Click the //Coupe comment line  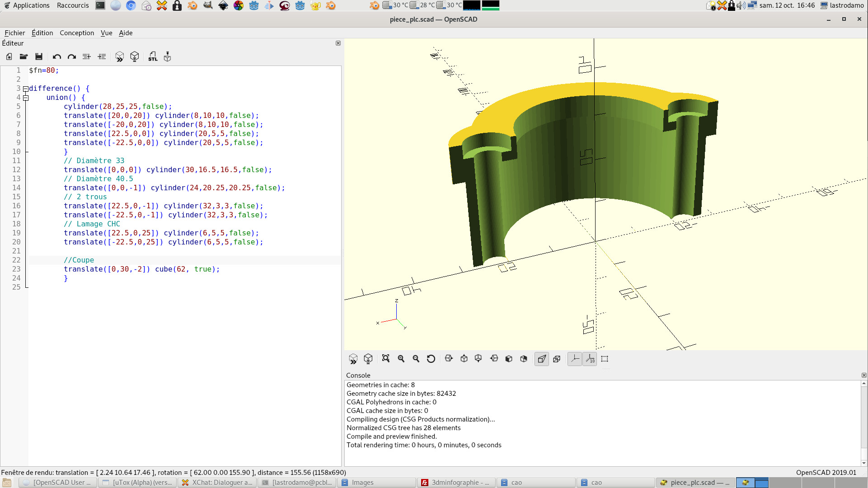point(79,260)
